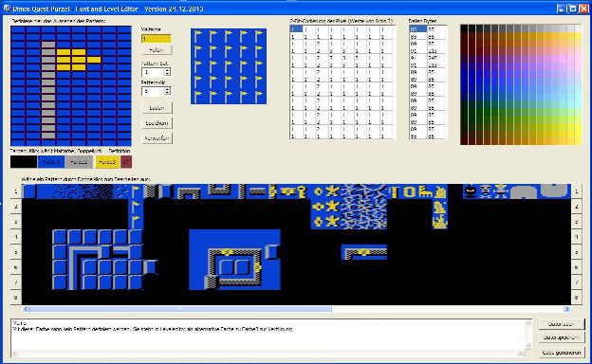Select the blue Farbe1 swatch
Image resolution: width=592 pixels, height=364 pixels.
coord(51,162)
